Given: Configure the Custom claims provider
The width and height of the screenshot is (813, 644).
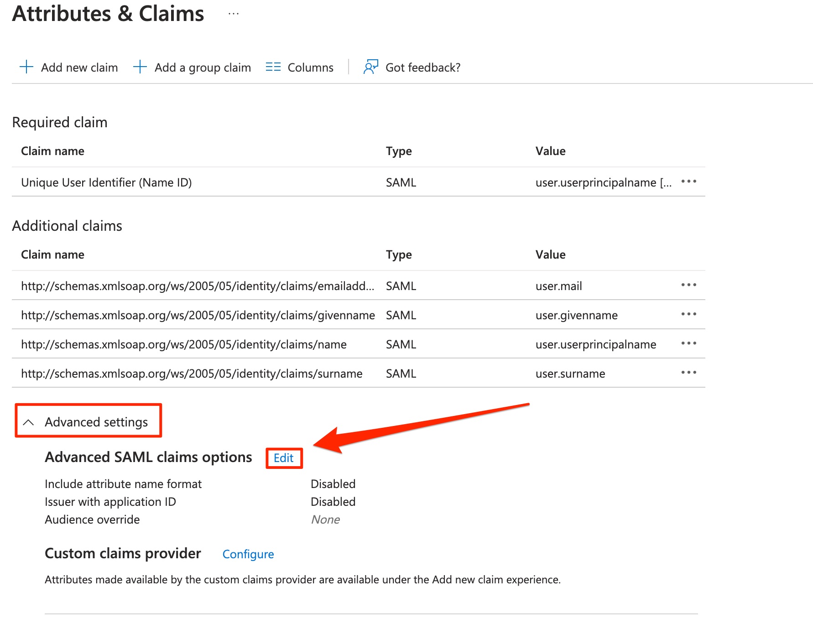Looking at the screenshot, I should click(x=248, y=554).
